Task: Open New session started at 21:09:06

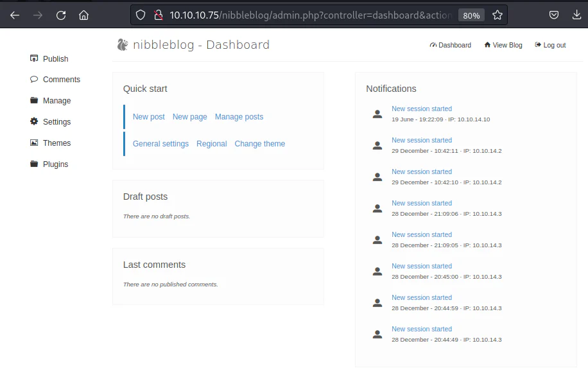Action: (x=422, y=203)
